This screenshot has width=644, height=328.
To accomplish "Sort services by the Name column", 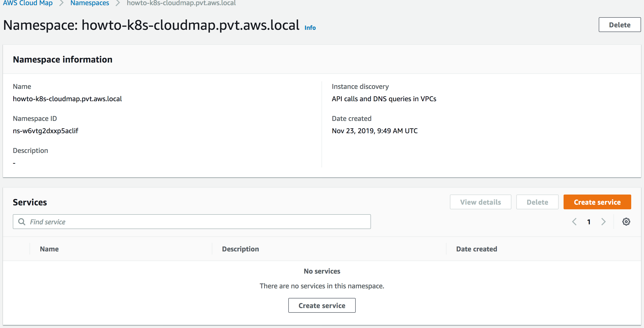I will 49,249.
